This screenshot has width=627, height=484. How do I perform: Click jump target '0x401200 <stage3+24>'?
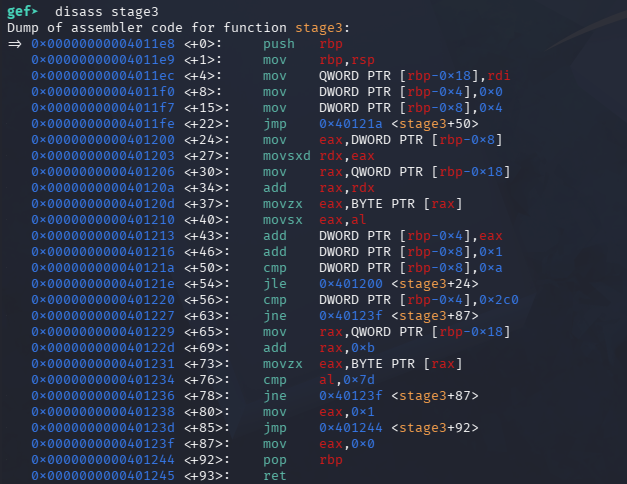point(399,284)
